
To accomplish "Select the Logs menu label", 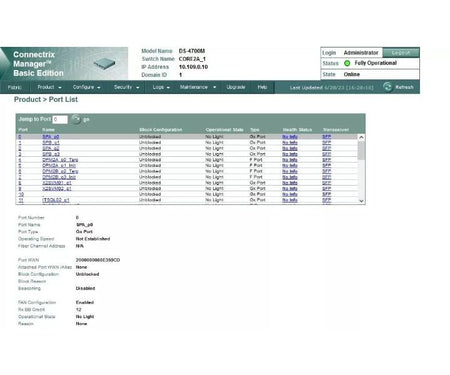I will [x=158, y=87].
